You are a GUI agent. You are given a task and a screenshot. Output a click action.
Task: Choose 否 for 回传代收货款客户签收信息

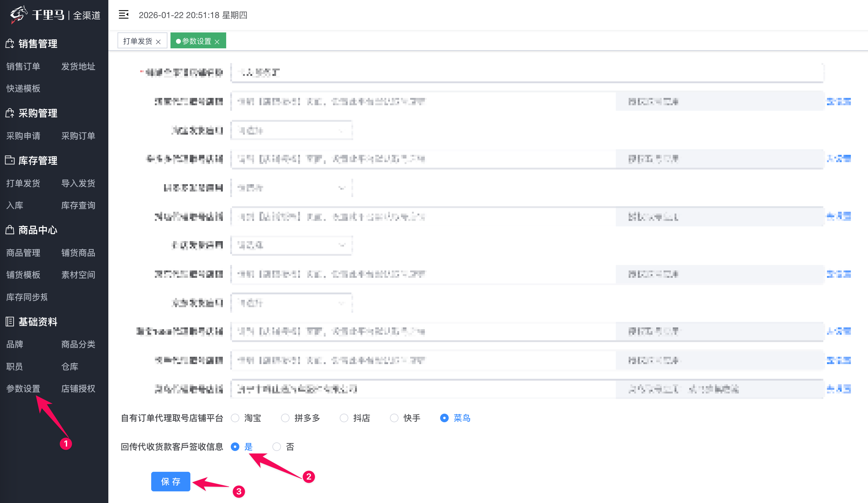pyautogui.click(x=277, y=447)
